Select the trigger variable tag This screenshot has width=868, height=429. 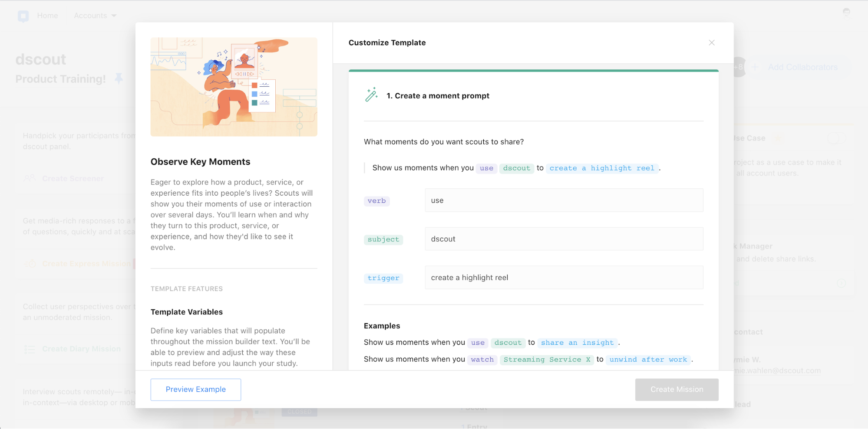pyautogui.click(x=383, y=278)
